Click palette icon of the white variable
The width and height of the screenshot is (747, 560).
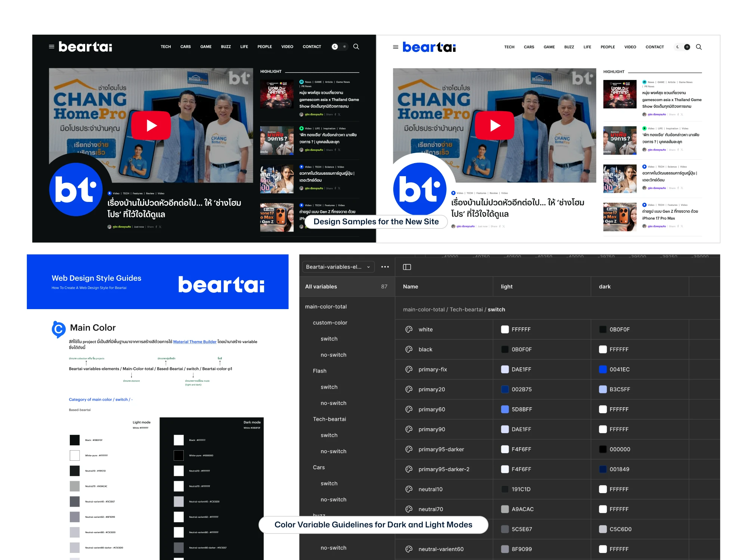(x=409, y=329)
